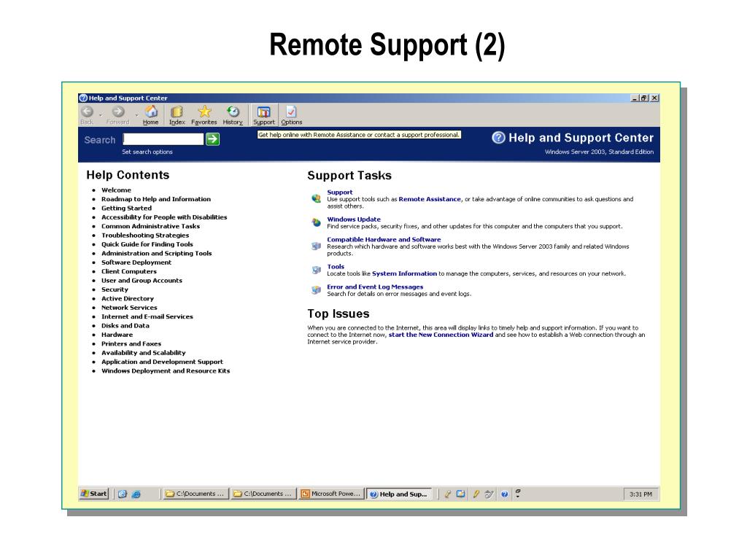This screenshot has width=747, height=560.
Task: Click inside the Search text box
Action: 163,139
